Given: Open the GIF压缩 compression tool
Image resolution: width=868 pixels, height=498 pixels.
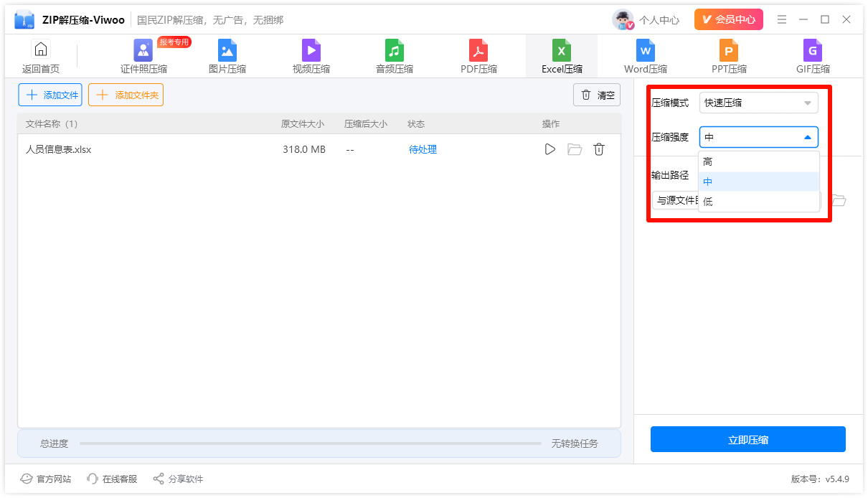Looking at the screenshot, I should click(x=813, y=57).
